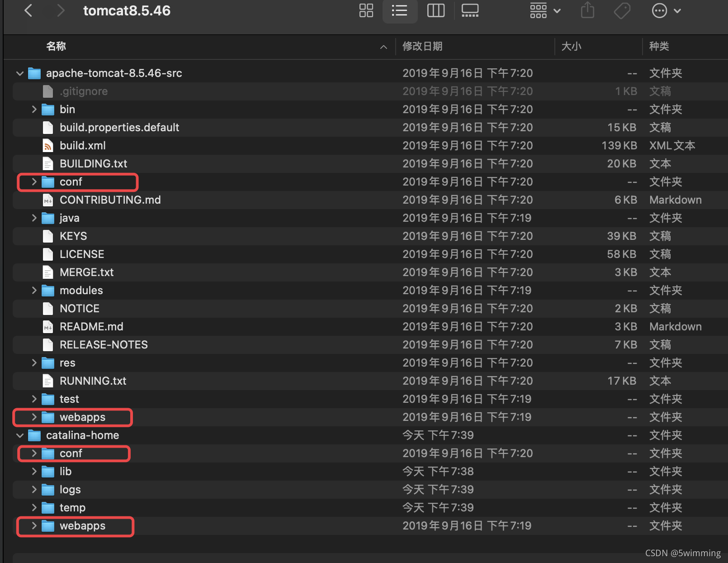This screenshot has width=728, height=563.
Task: Select the build.xml file icon
Action: (x=48, y=146)
